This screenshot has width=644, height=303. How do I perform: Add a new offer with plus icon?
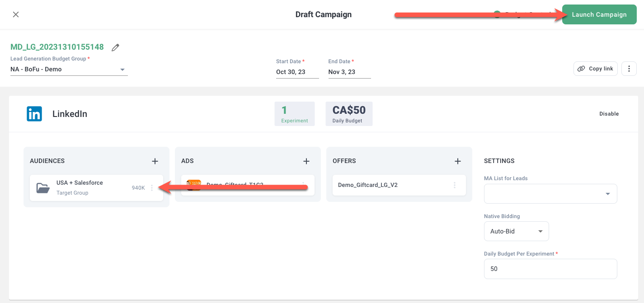[458, 161]
